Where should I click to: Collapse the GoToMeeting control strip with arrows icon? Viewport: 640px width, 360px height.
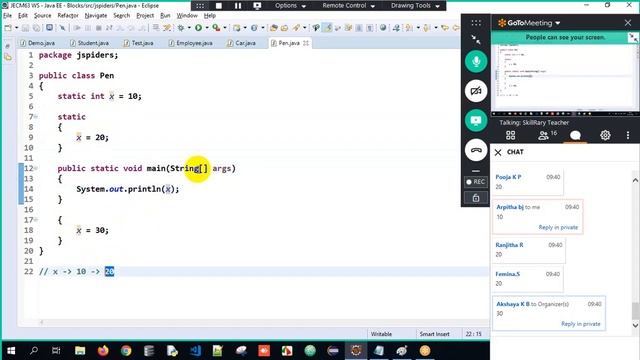(x=476, y=39)
